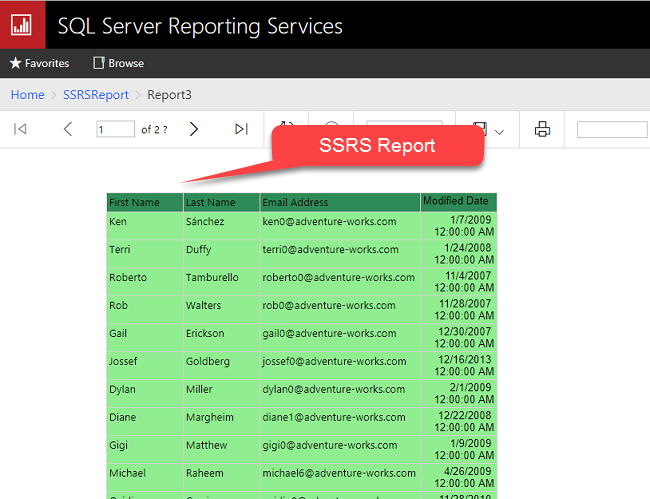Select the last name cell Tamburello
The width and height of the screenshot is (650, 499).
pos(221,282)
